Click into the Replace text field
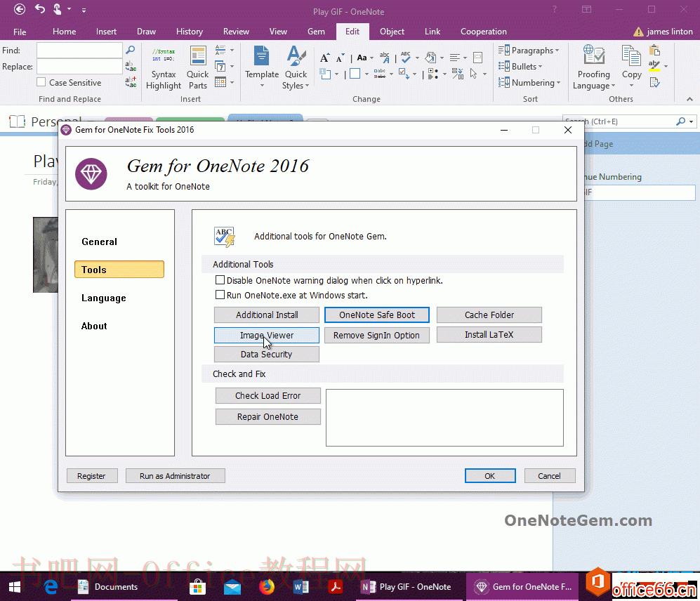This screenshot has height=601, width=700. point(79,67)
